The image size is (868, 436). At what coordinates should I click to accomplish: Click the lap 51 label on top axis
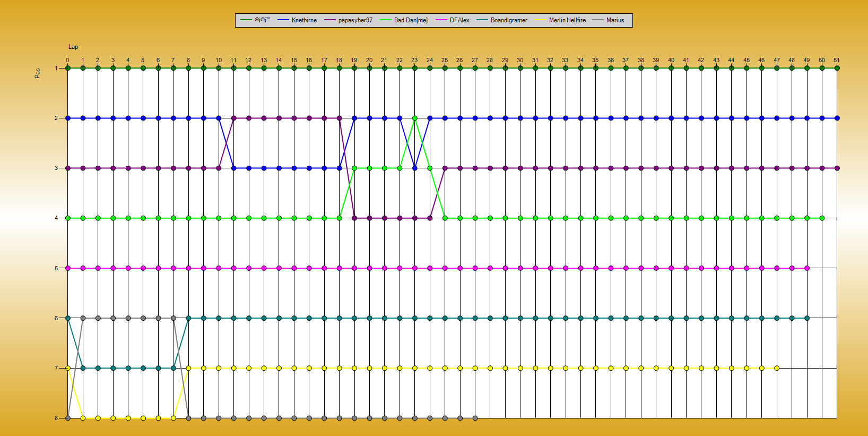[837, 60]
